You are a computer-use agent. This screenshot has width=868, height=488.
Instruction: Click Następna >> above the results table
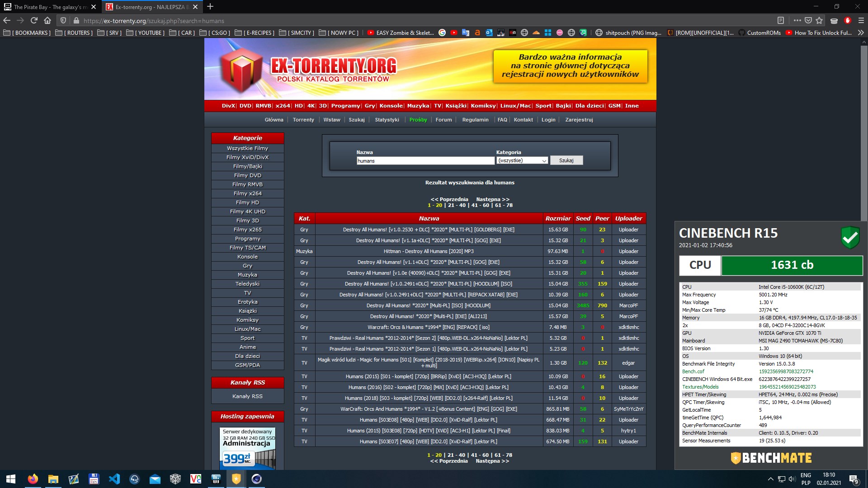pyautogui.click(x=493, y=199)
